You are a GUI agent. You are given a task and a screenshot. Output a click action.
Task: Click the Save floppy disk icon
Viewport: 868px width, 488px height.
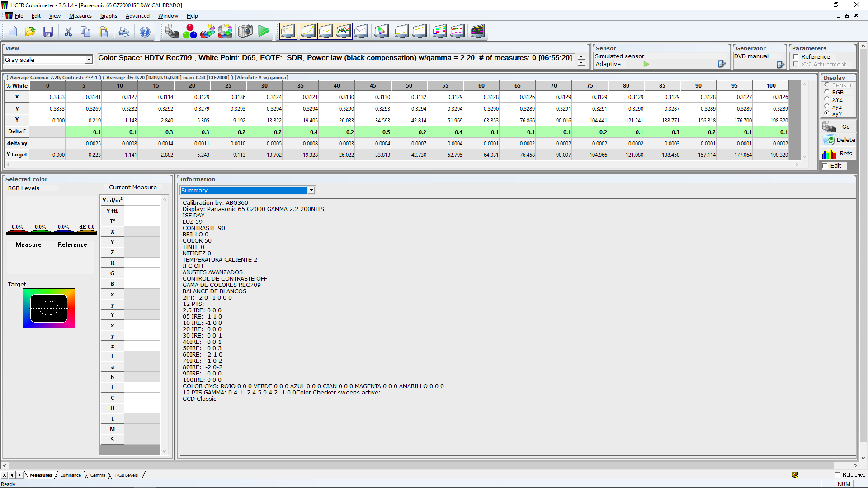48,32
